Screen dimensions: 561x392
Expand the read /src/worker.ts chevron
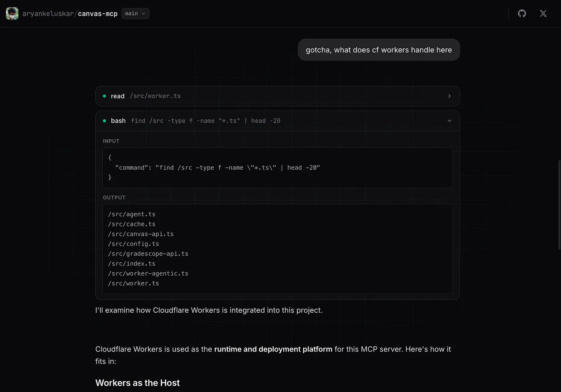[449, 96]
